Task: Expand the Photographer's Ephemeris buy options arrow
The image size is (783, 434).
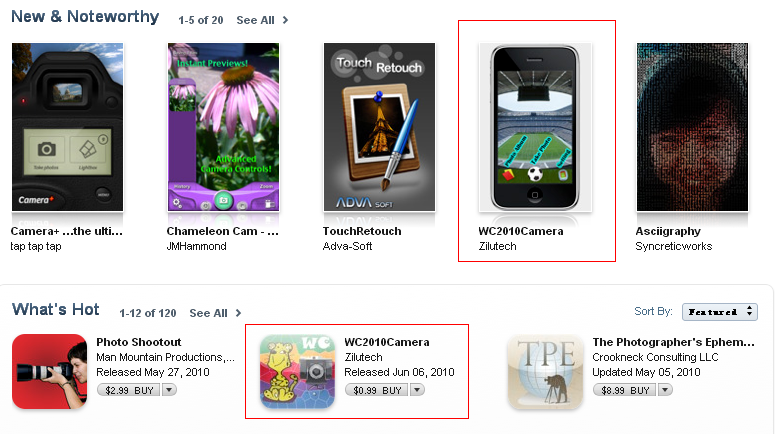Action: click(x=665, y=390)
